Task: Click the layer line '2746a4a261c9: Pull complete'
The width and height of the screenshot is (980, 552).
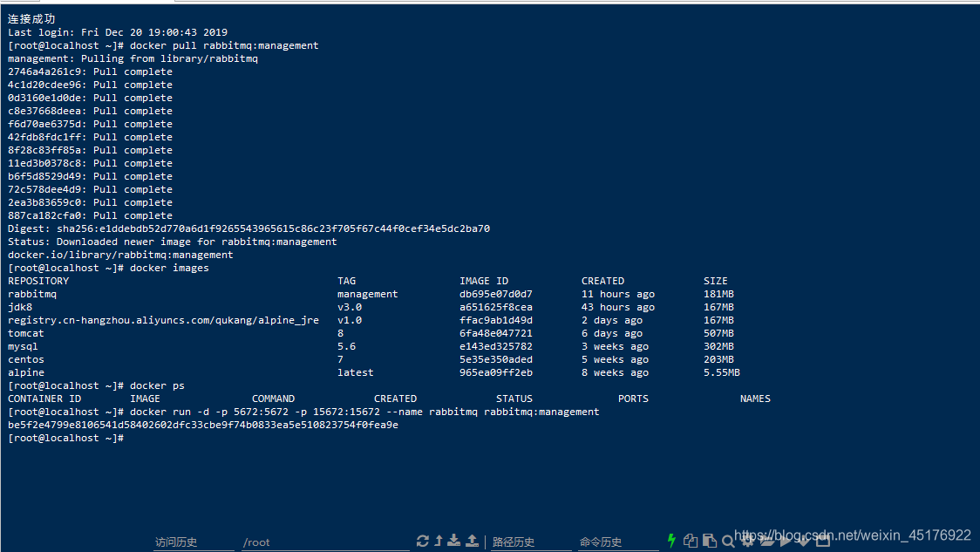Action: tap(90, 72)
